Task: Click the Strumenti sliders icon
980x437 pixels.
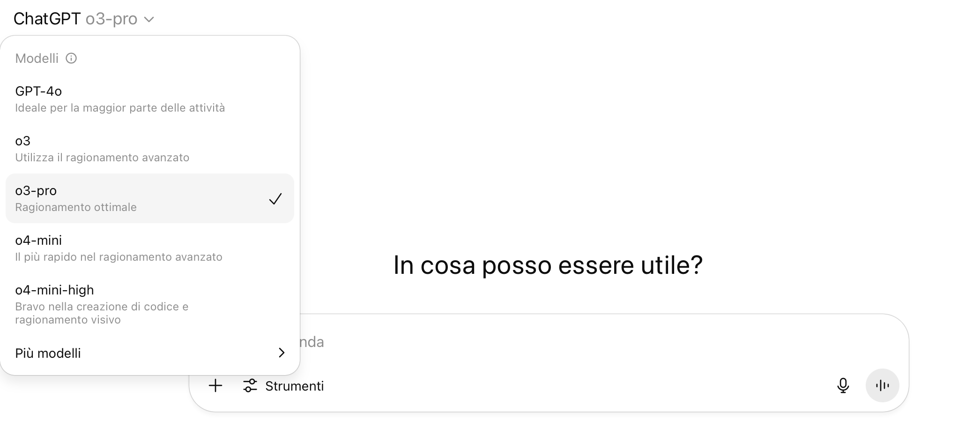Action: pyautogui.click(x=250, y=386)
